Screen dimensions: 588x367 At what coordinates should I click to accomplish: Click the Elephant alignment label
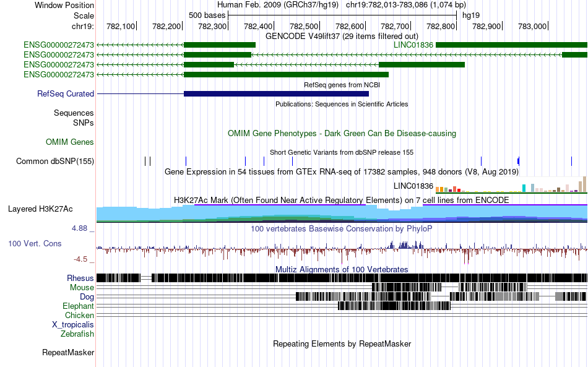tap(78, 306)
